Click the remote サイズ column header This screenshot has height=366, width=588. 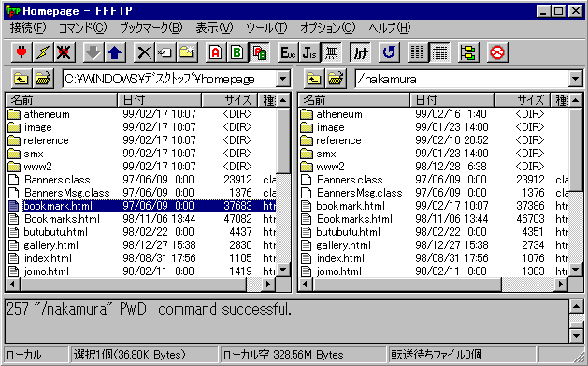click(522, 100)
